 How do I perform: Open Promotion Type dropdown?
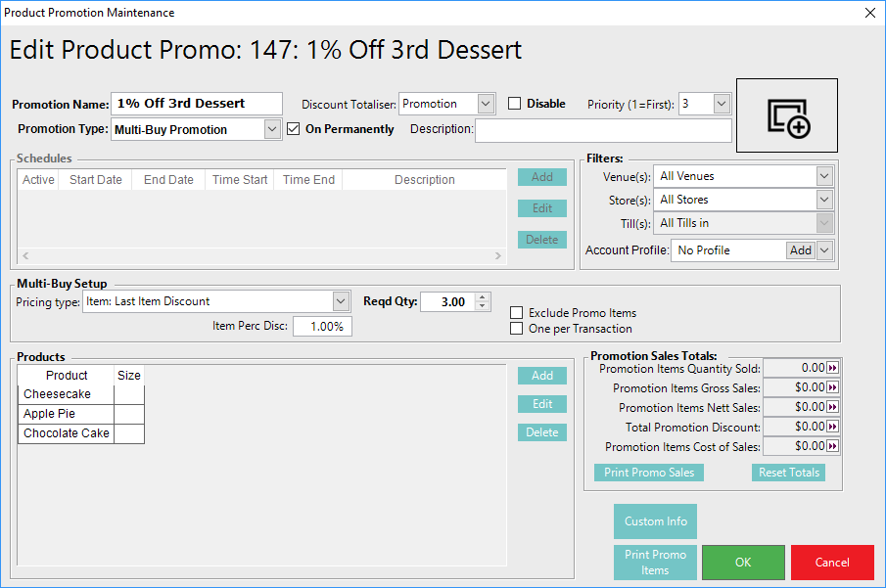point(273,129)
